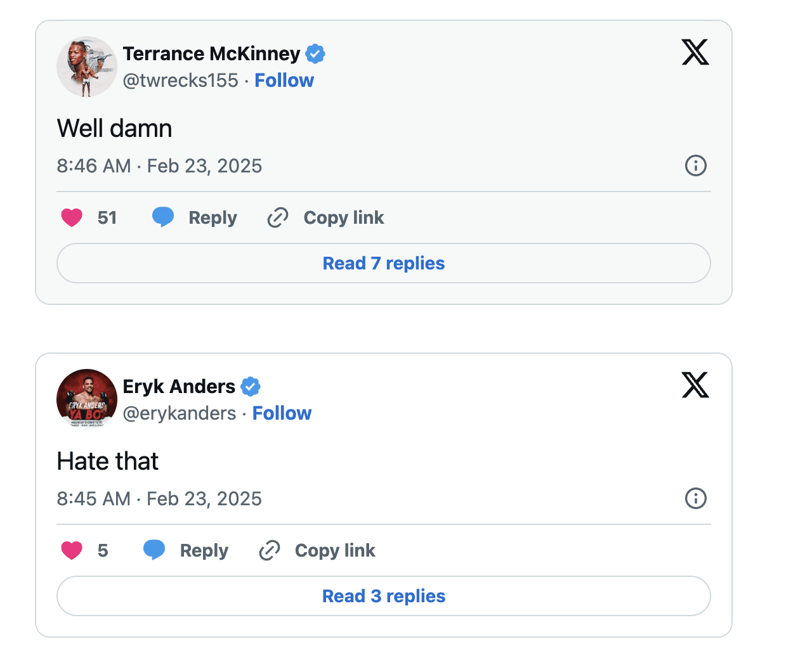This screenshot has width=812, height=672.
Task: Click the Terrance McKinney display name
Action: point(211,54)
